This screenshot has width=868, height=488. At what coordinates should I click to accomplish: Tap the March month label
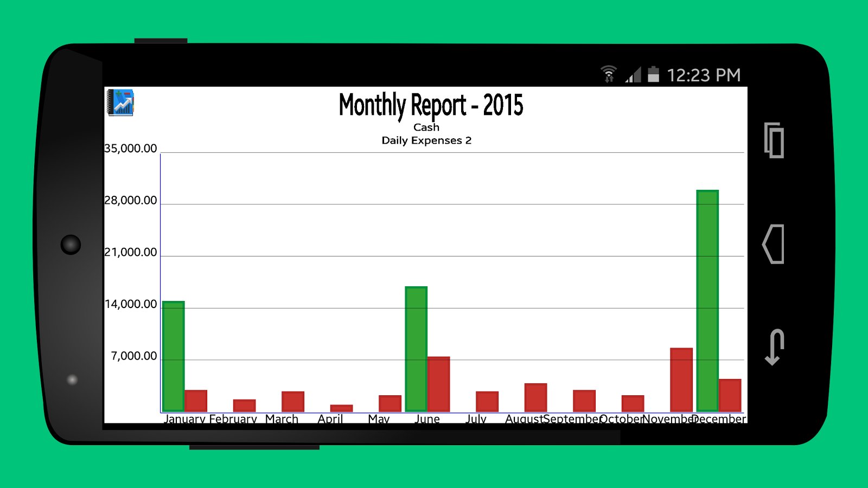point(282,419)
